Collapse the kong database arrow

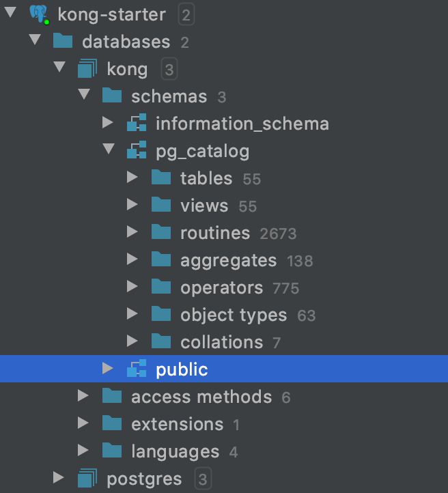click(x=59, y=67)
